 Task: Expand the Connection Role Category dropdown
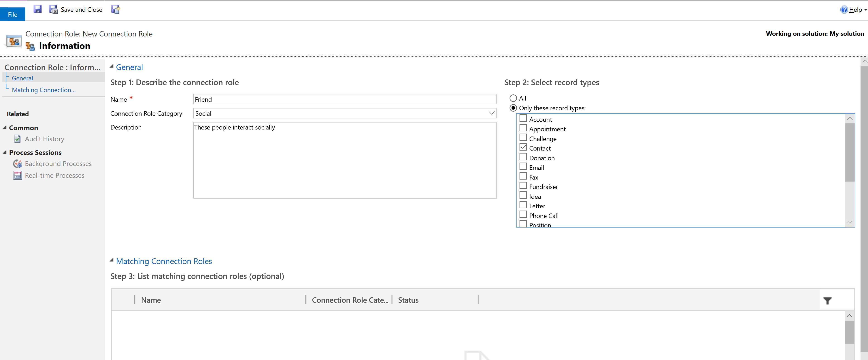[491, 113]
